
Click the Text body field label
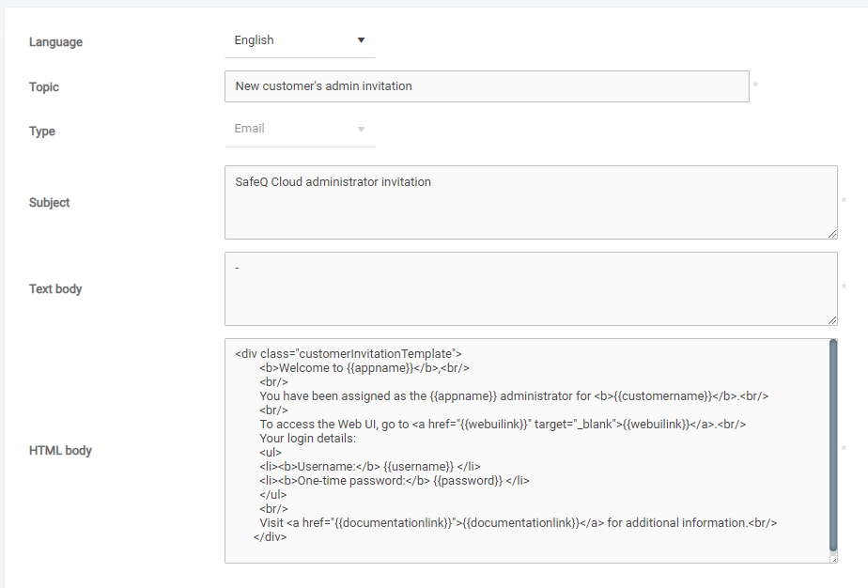pos(55,289)
